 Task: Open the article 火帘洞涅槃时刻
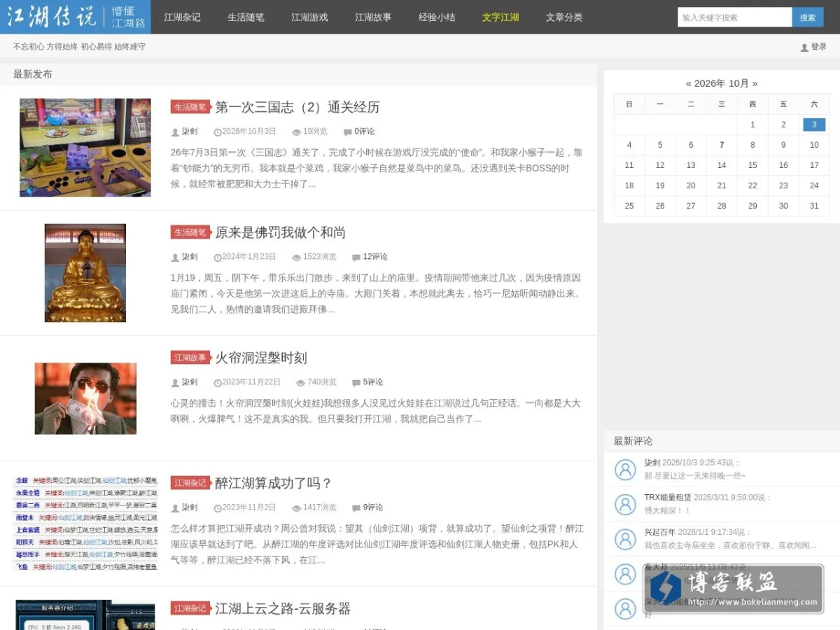[x=261, y=358]
